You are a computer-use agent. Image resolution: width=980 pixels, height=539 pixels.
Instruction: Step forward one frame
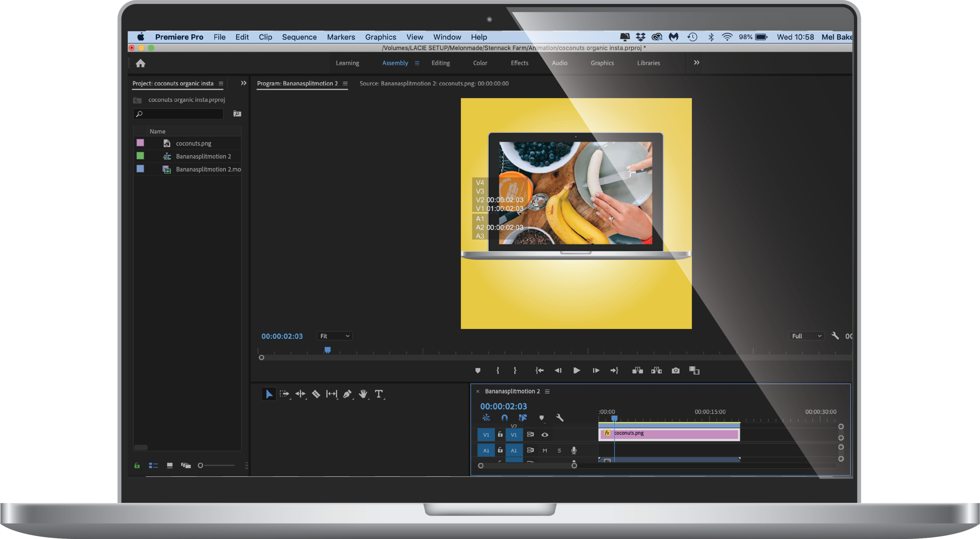click(x=596, y=371)
